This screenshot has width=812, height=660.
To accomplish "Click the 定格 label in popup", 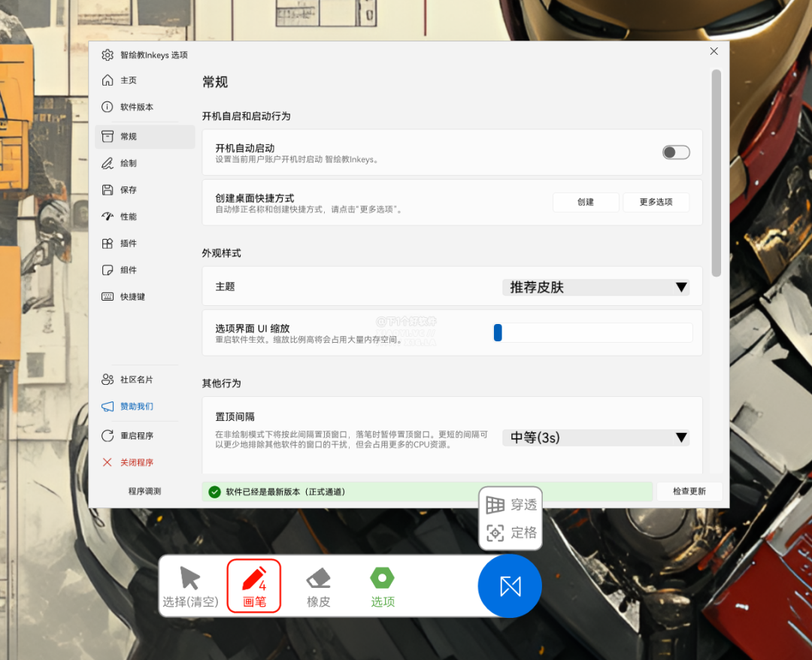I will [523, 533].
